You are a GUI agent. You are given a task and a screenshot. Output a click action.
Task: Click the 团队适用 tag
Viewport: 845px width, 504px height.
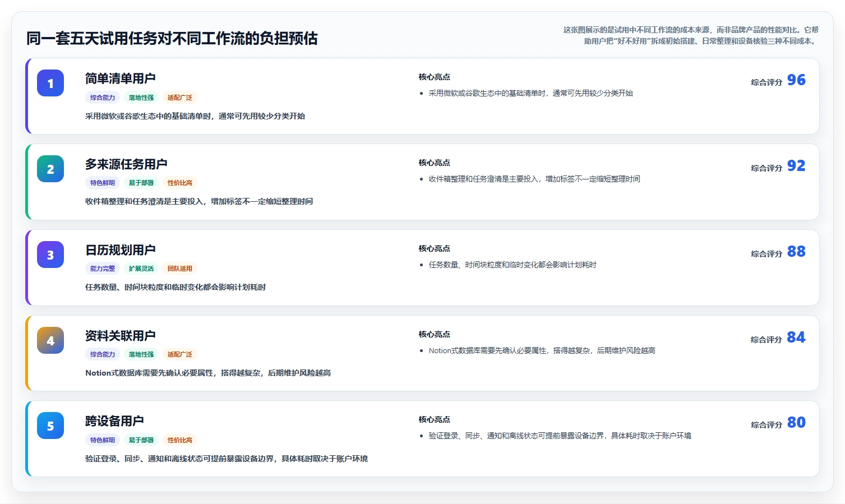tap(180, 269)
